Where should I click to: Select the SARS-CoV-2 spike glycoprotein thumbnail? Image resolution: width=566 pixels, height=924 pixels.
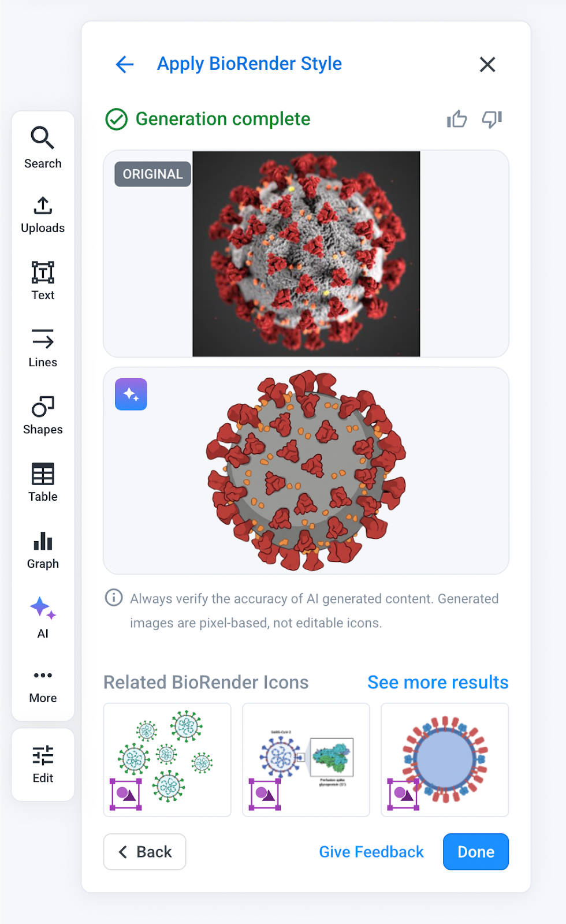point(306,759)
